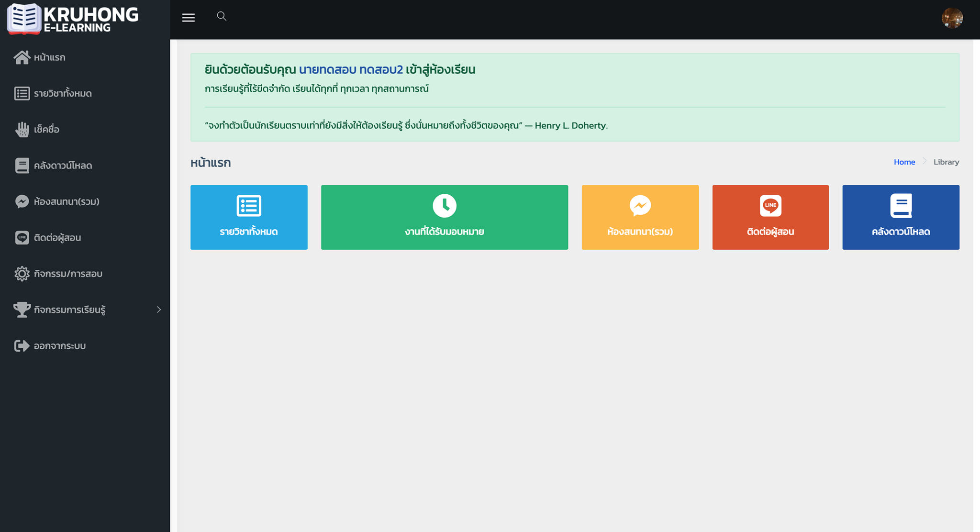Open กิจกรรม/การสอบ sidebar menu item

pyautogui.click(x=68, y=274)
